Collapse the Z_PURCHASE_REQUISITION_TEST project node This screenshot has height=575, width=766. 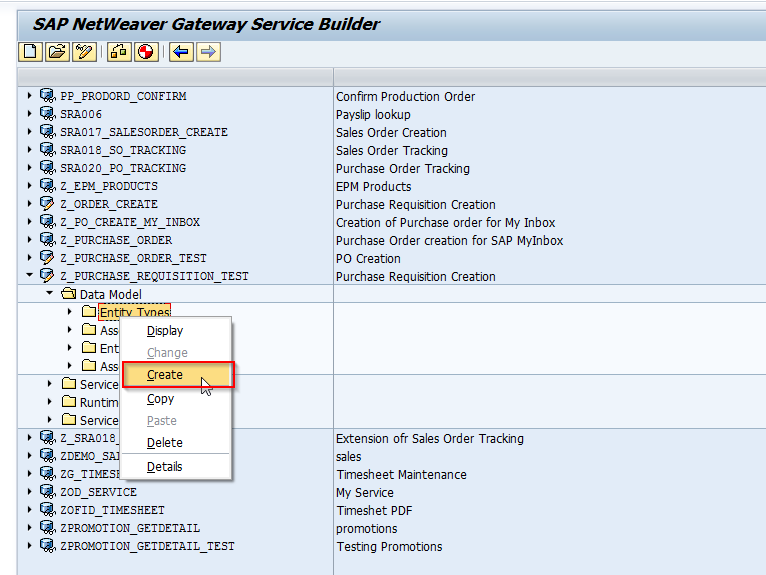pos(30,276)
